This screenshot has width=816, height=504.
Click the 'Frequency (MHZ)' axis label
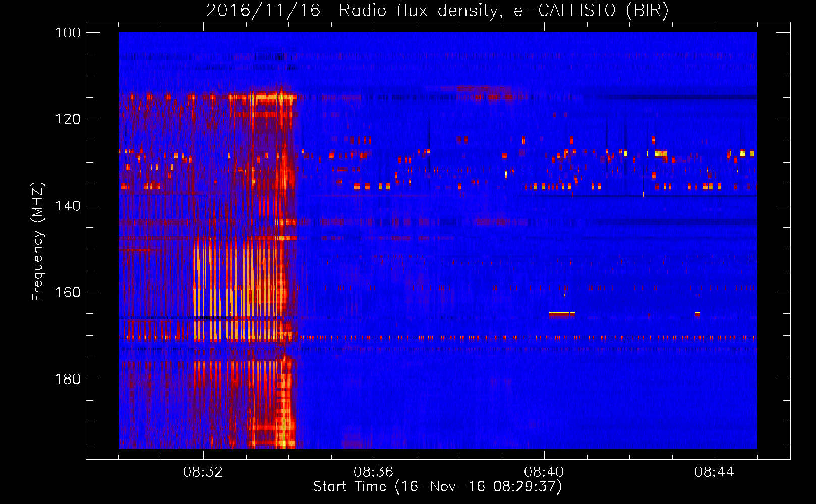pyautogui.click(x=38, y=242)
